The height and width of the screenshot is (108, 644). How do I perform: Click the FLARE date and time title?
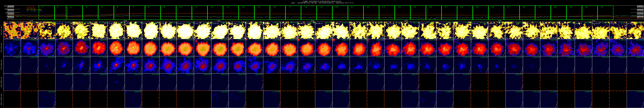click(x=322, y=1)
